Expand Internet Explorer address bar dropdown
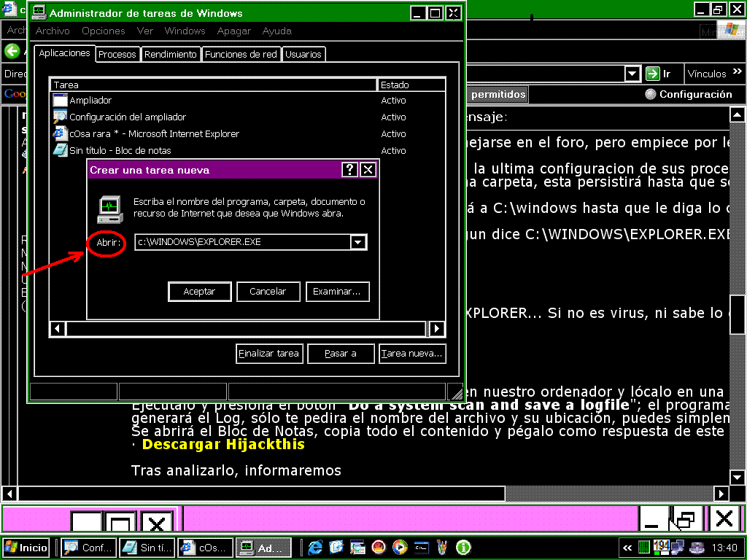Image resolution: width=747 pixels, height=560 pixels. point(632,74)
